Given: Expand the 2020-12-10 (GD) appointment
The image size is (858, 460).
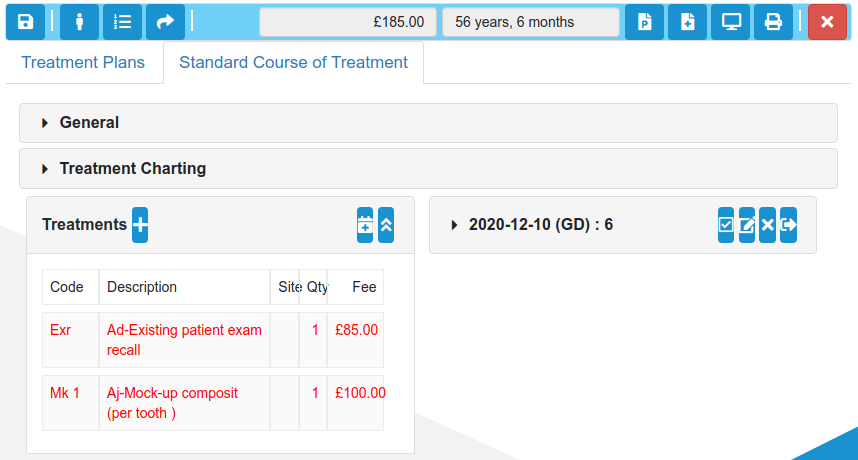Looking at the screenshot, I should pos(541,225).
